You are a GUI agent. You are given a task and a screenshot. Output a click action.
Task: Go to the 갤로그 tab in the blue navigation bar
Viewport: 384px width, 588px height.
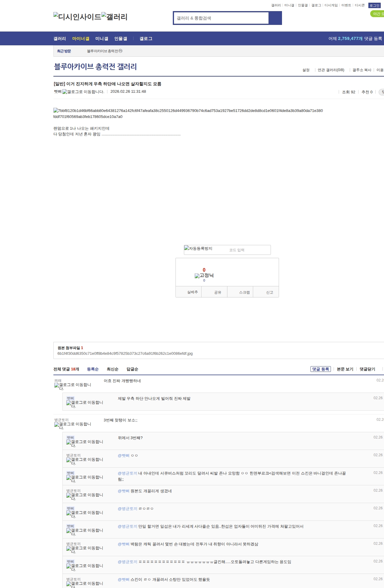point(146,39)
